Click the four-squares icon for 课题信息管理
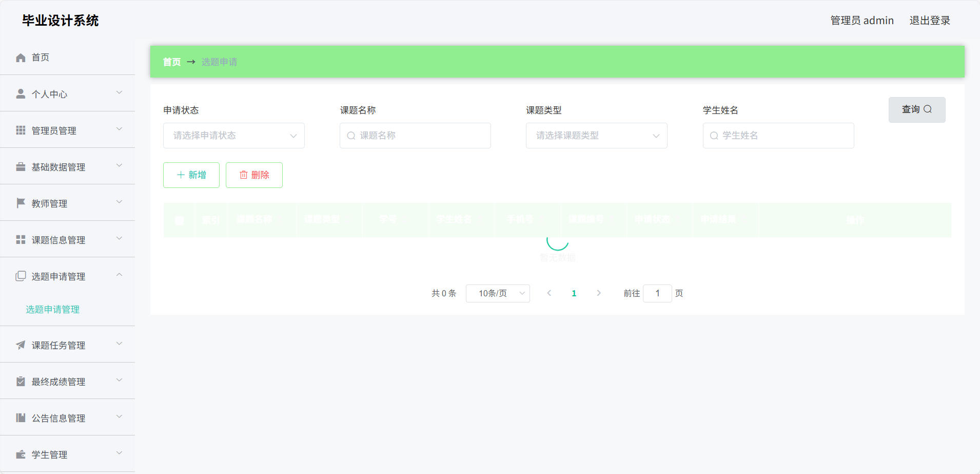Viewport: 980px width, 474px height. [x=21, y=240]
